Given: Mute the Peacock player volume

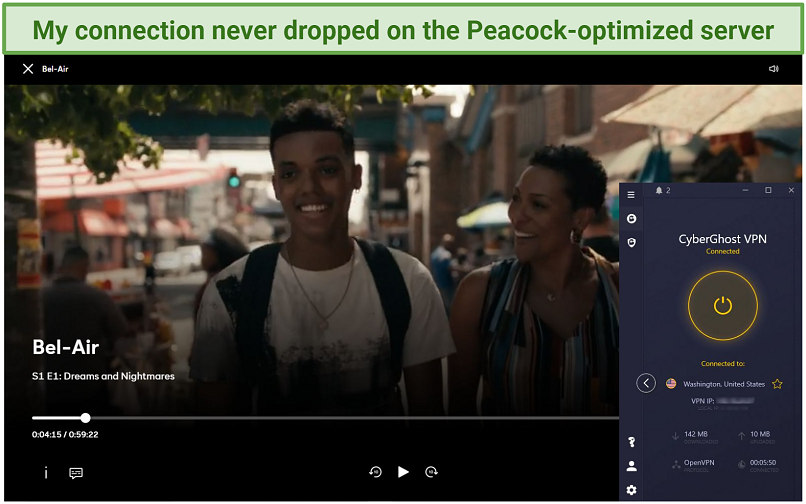Looking at the screenshot, I should coord(773,68).
